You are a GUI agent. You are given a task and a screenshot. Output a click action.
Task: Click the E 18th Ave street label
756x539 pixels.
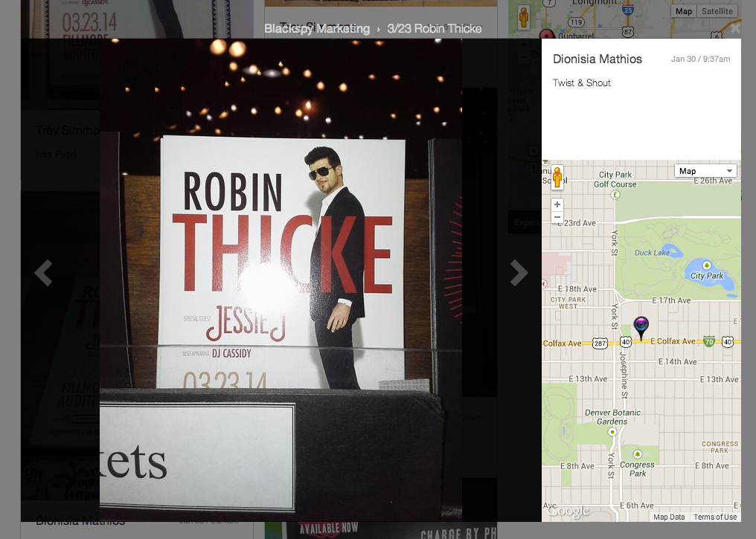[577, 289]
